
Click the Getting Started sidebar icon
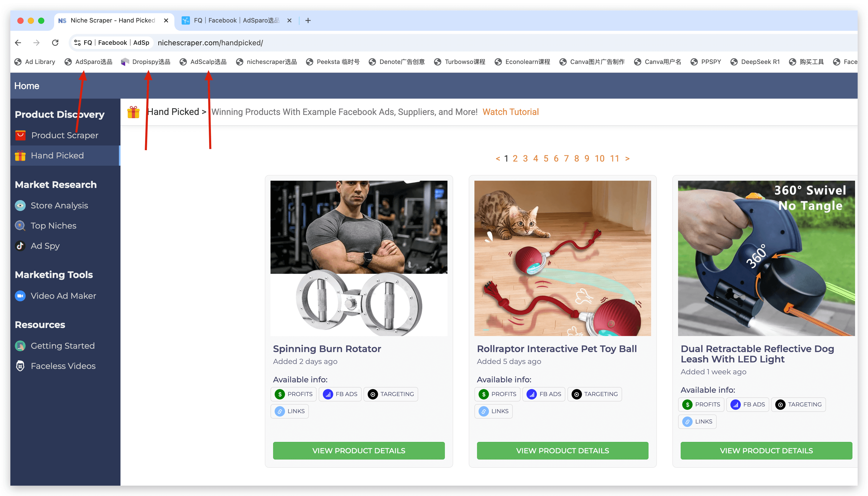pos(20,346)
